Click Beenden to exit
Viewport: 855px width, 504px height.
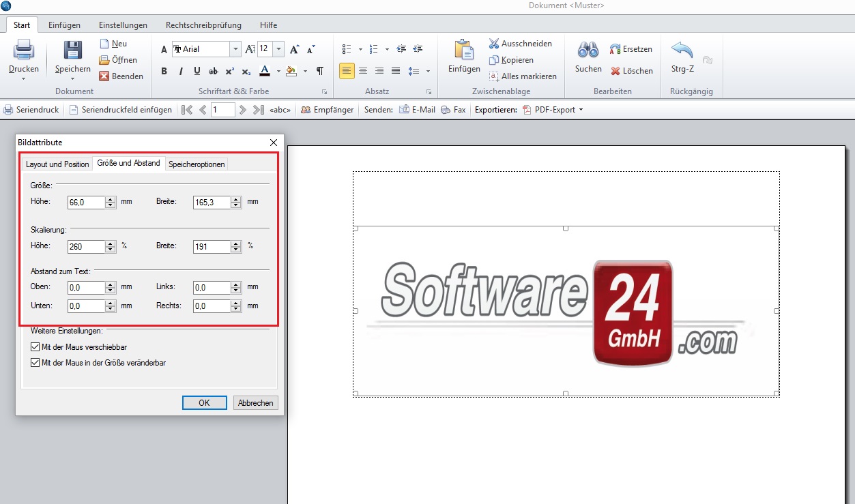point(121,76)
